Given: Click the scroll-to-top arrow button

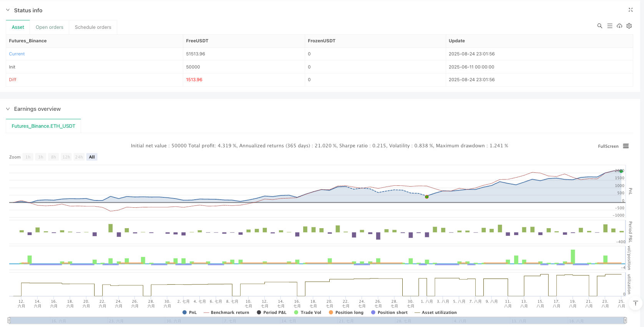Looking at the screenshot, I should (x=636, y=304).
